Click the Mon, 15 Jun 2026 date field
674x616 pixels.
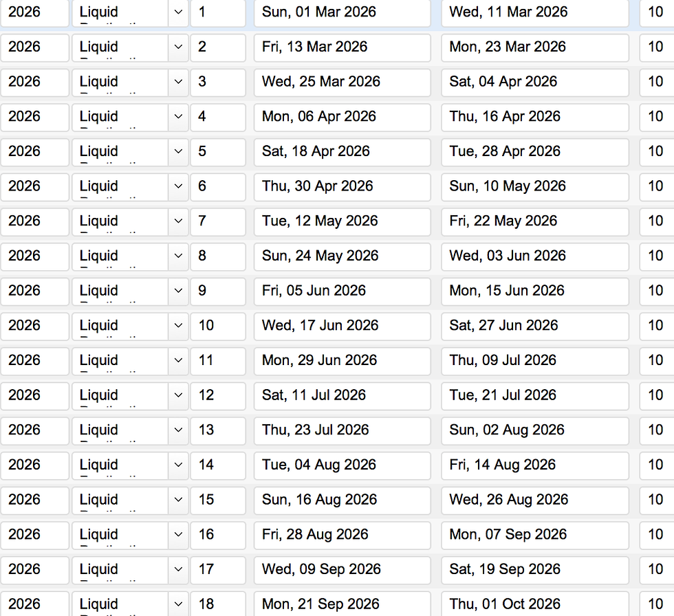click(534, 291)
